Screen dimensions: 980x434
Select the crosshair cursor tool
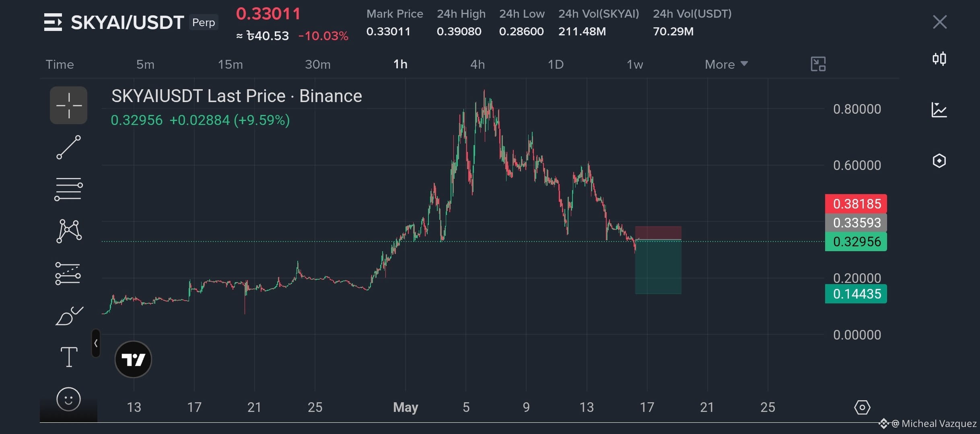tap(69, 105)
